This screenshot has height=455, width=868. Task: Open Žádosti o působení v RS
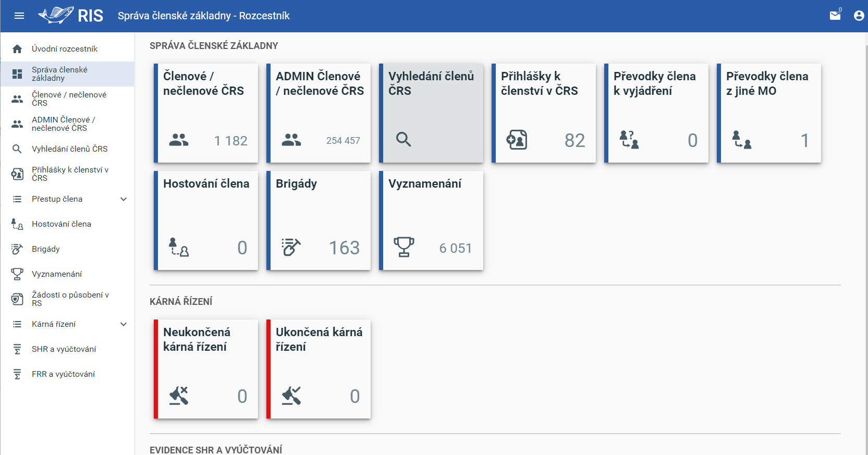pyautogui.click(x=70, y=299)
